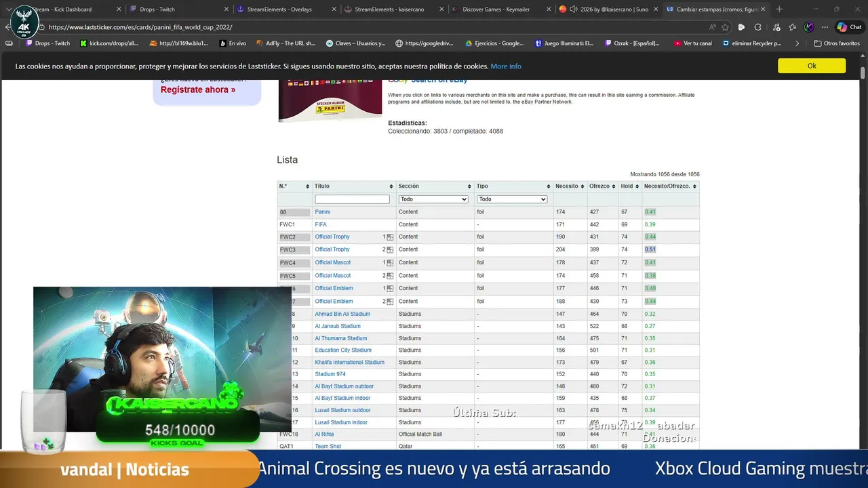Open AdFly URL shortener bookmark
The image size is (868, 488).
pos(285,43)
